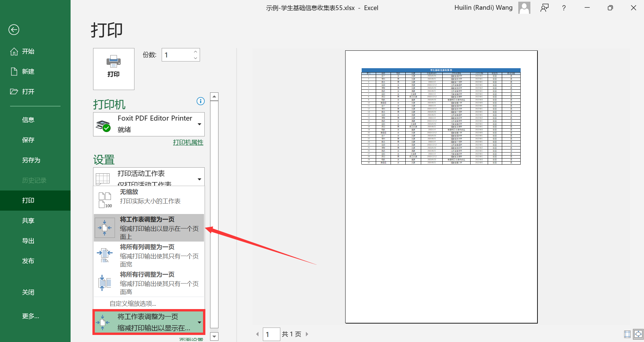This screenshot has height=342, width=644.
Task: Select 共享 from the sidebar menu
Action: (x=28, y=220)
